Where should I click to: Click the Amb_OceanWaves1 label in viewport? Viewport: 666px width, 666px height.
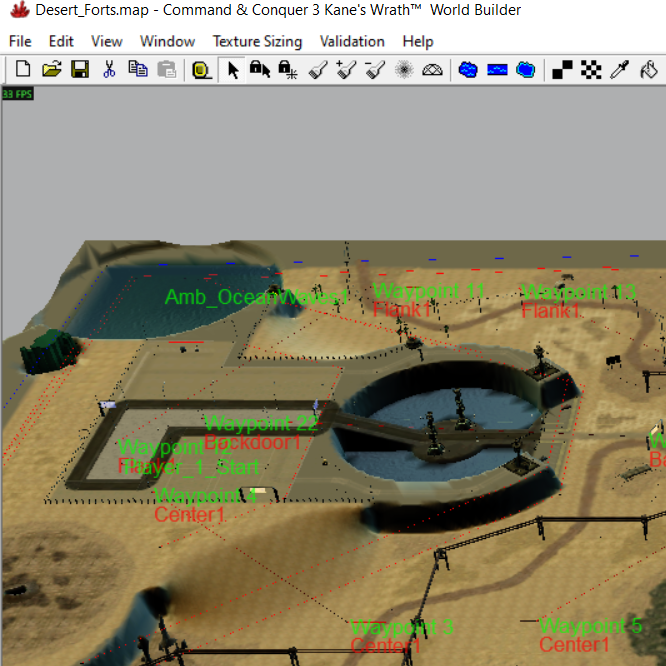point(257,296)
